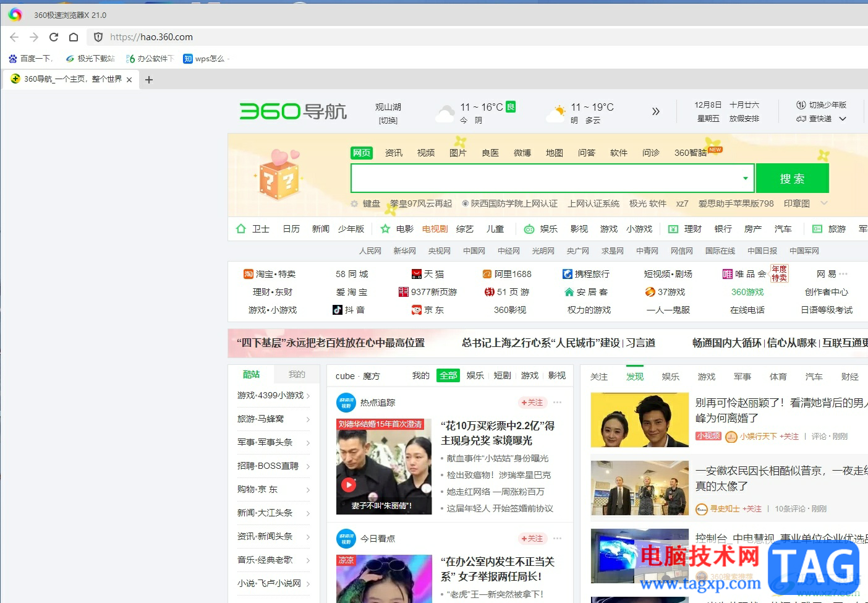Open the 京东 site link
The height and width of the screenshot is (603, 868).
pyautogui.click(x=428, y=310)
